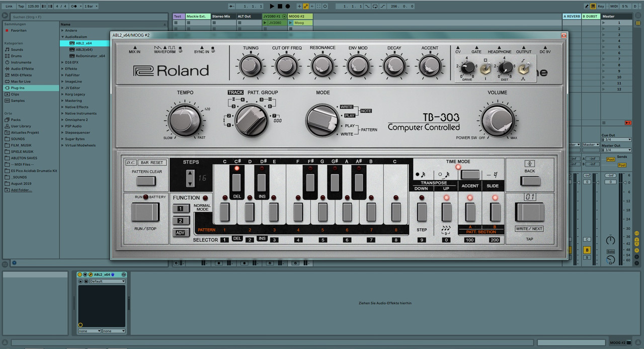This screenshot has height=349, width=644.
Task: Toggle the SYNC IN switch
Action: click(213, 49)
